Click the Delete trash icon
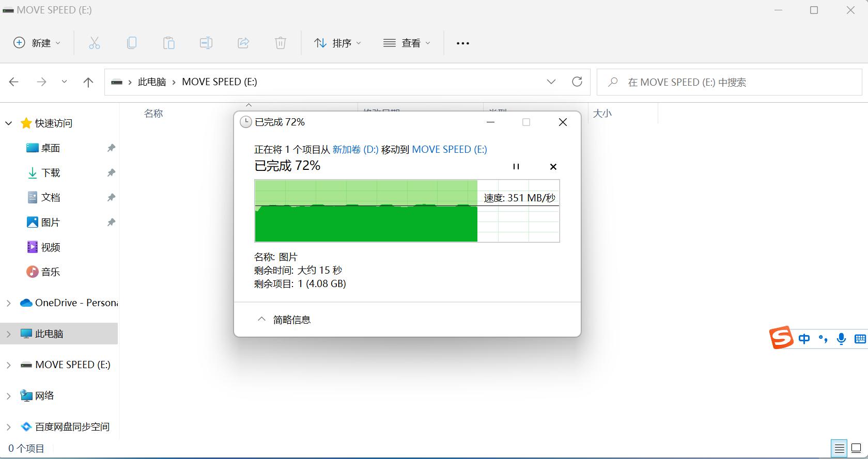 (x=281, y=43)
